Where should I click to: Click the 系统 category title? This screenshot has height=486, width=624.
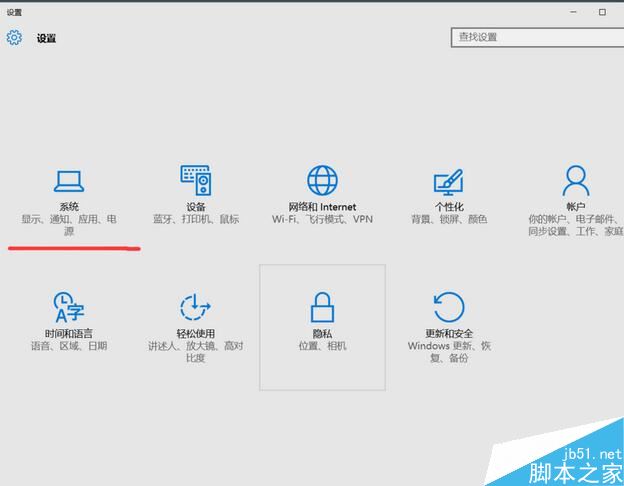(x=69, y=207)
